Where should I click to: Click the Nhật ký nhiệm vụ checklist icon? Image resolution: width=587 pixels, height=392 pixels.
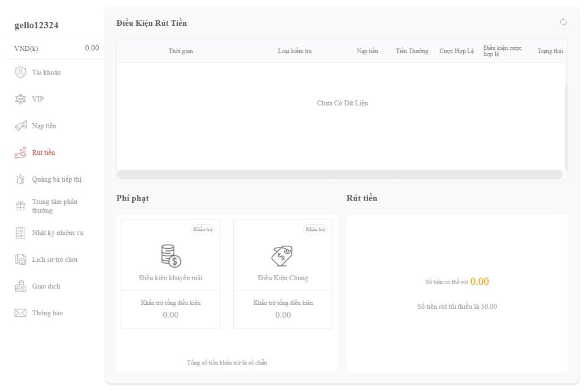(x=21, y=233)
